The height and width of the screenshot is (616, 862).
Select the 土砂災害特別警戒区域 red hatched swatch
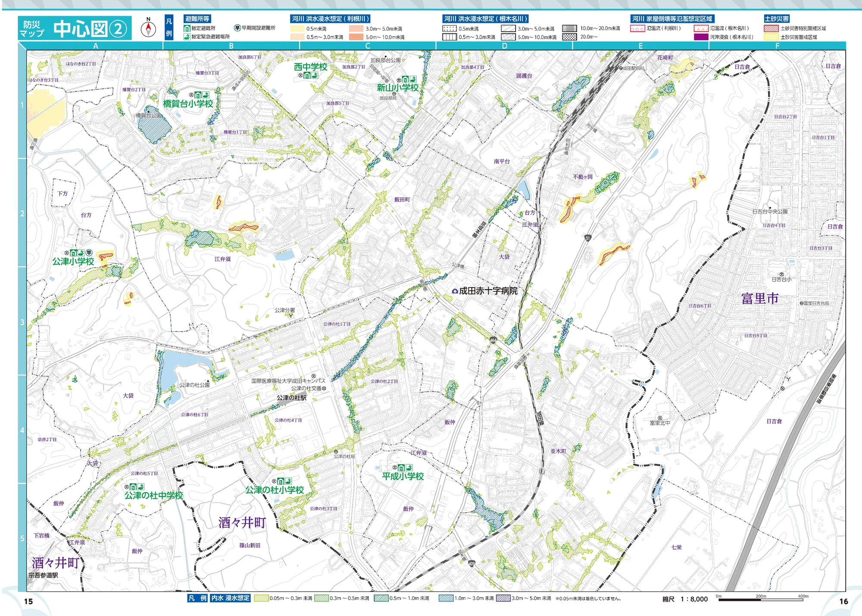(x=771, y=28)
